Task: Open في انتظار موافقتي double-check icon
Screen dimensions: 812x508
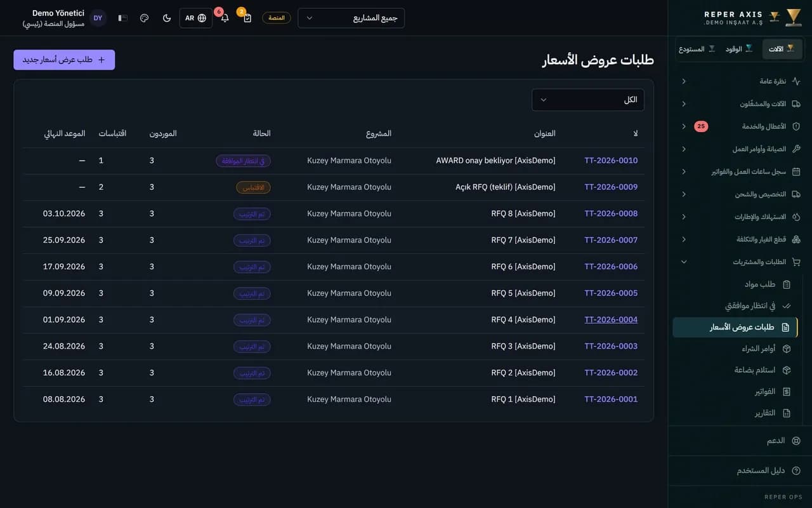Action: click(787, 306)
